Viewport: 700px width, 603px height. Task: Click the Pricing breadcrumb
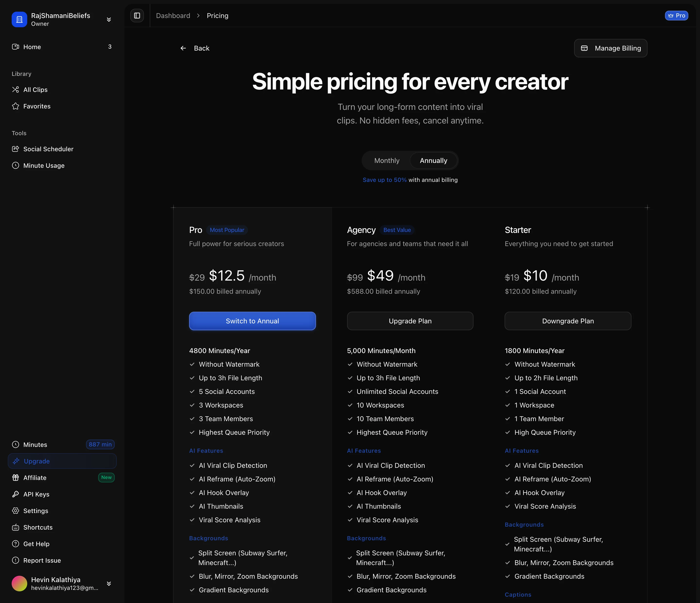pyautogui.click(x=218, y=16)
